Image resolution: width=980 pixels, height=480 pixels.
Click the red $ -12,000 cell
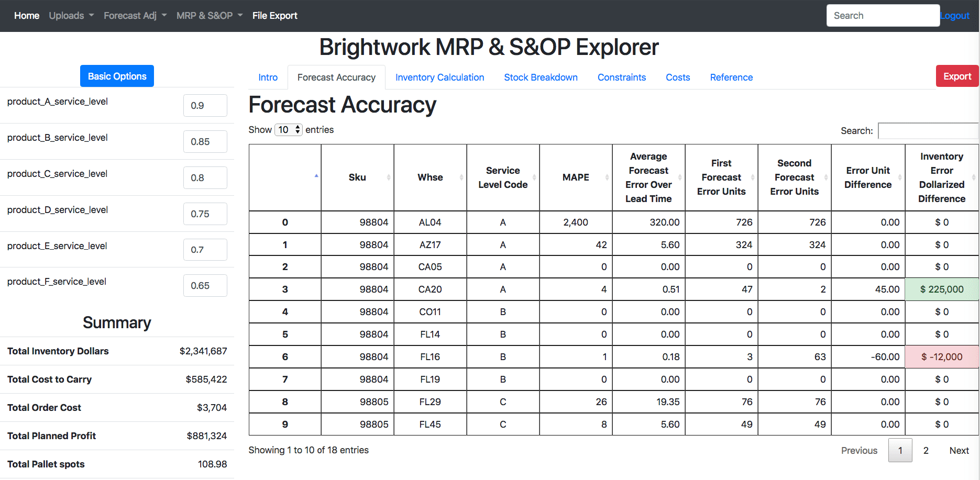941,357
